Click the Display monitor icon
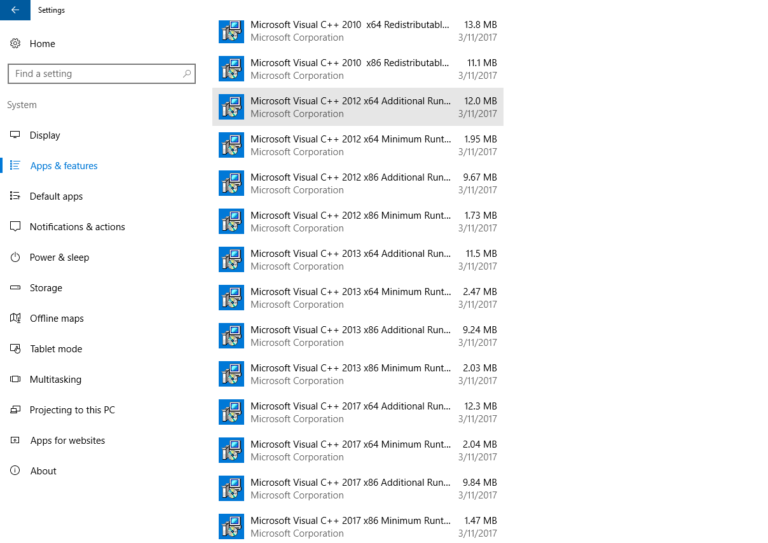Screen dimensions: 768x543 click(15, 135)
